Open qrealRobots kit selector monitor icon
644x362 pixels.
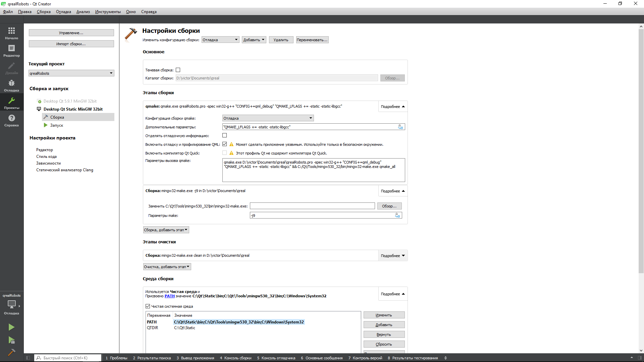(11, 304)
